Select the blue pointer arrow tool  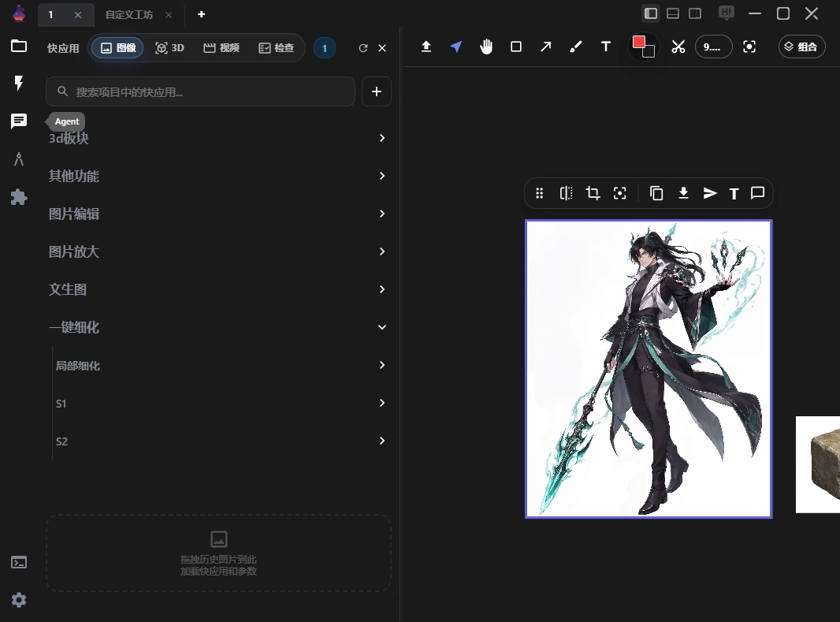pos(456,47)
